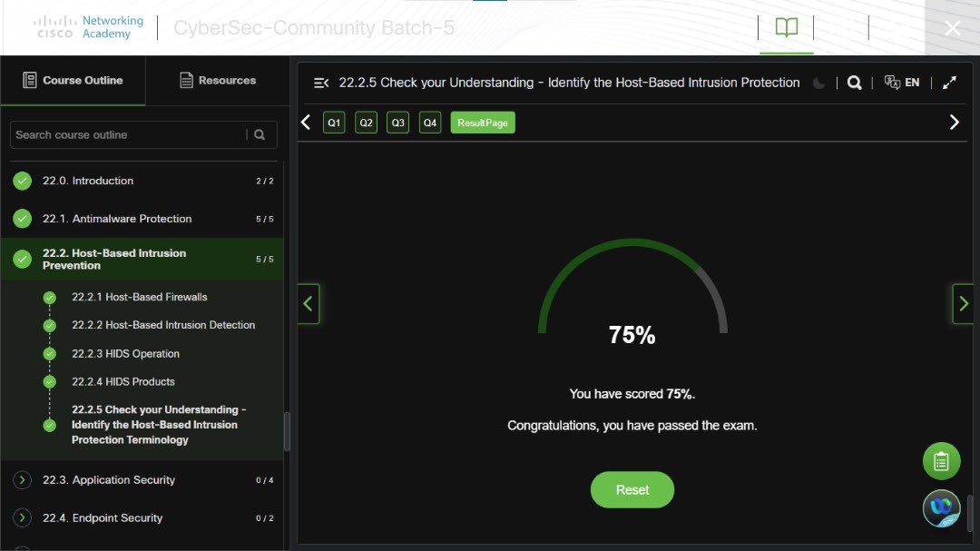This screenshot has height=551, width=980.
Task: Expand 22.3. Application Security chevron
Action: [x=22, y=480]
